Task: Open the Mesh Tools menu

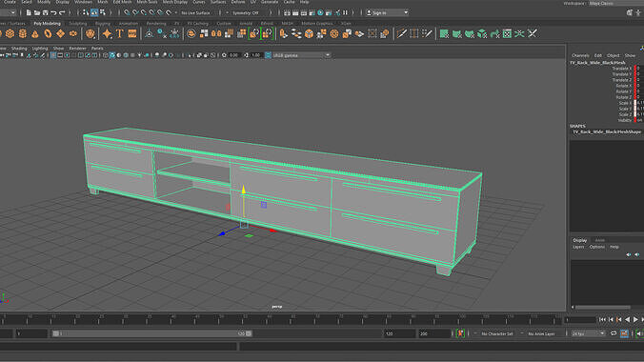Action: tap(147, 2)
